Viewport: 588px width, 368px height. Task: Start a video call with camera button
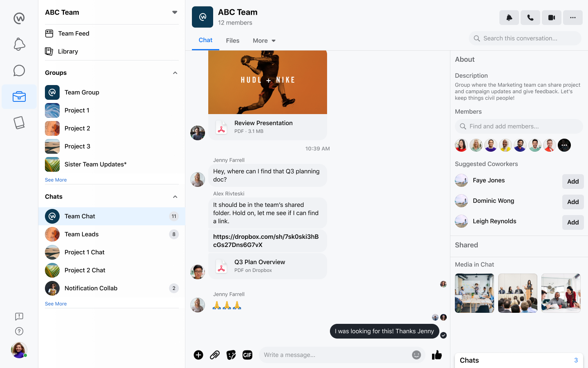(552, 18)
